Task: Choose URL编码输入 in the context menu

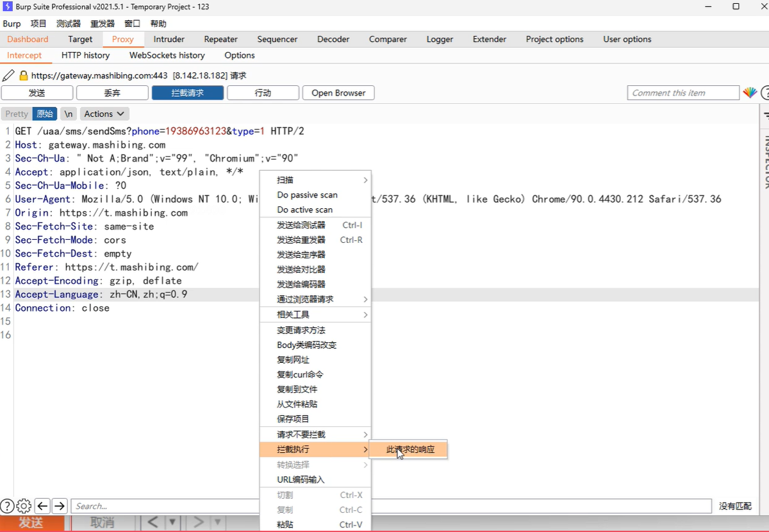Action: [315, 479]
